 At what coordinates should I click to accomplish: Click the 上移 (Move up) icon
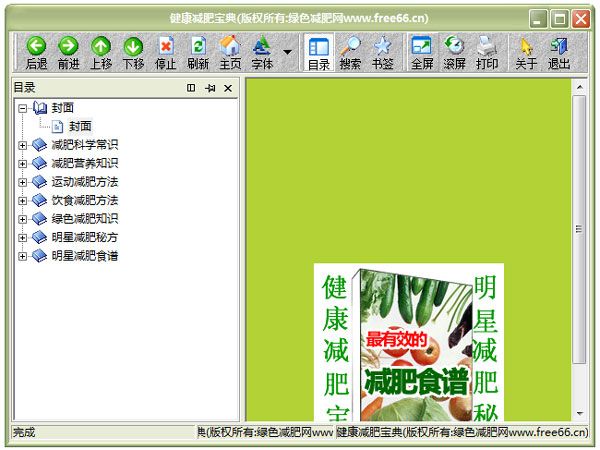coord(101,53)
